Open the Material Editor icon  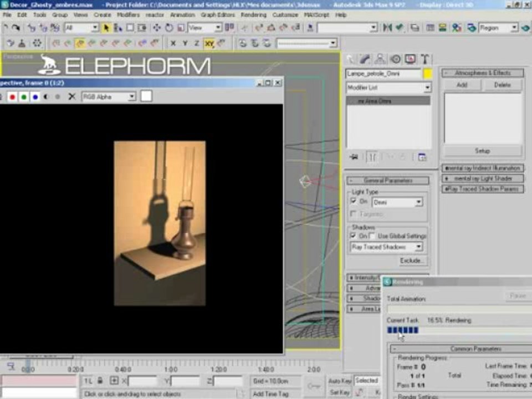(x=457, y=28)
